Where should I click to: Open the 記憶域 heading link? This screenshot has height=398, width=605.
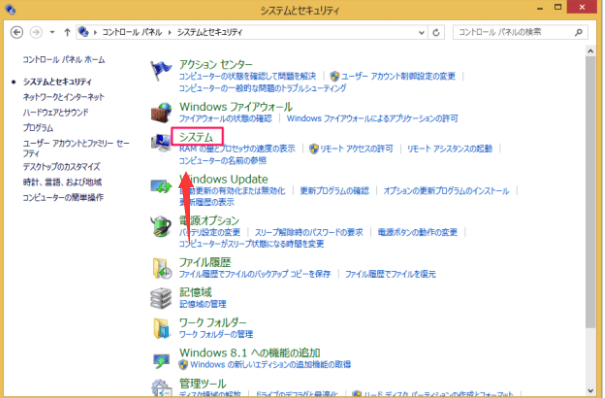(195, 292)
